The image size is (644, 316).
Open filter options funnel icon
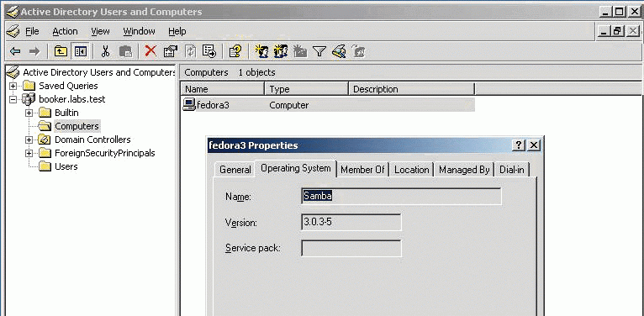[x=319, y=51]
